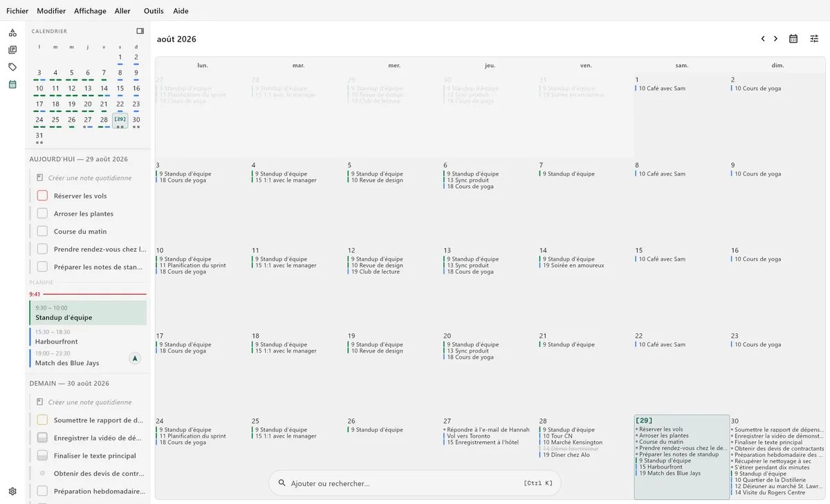
Task: Check off Réserver les vols
Action: 42,196
